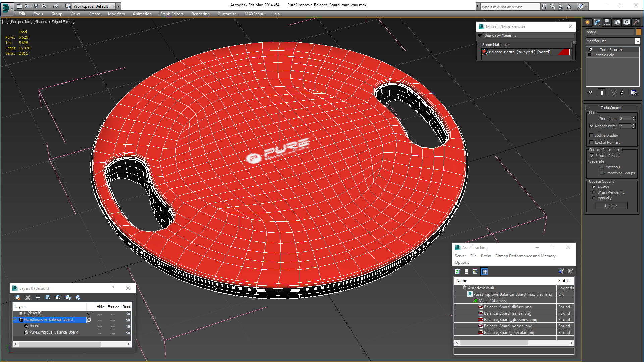Toggle TurboSmooth modifier lightbulb on/off
The width and height of the screenshot is (644, 362).
(591, 50)
